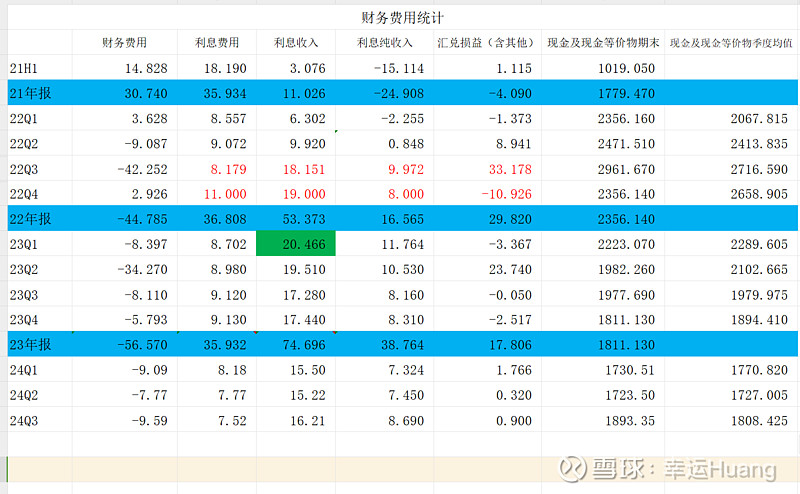The width and height of the screenshot is (800, 494).
Task: Select the red value 33.178
Action: [x=510, y=169]
